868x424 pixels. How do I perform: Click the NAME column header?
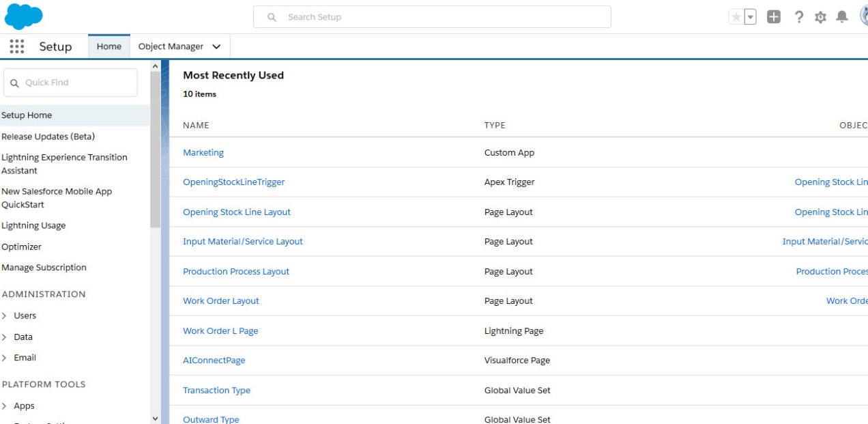click(x=196, y=126)
